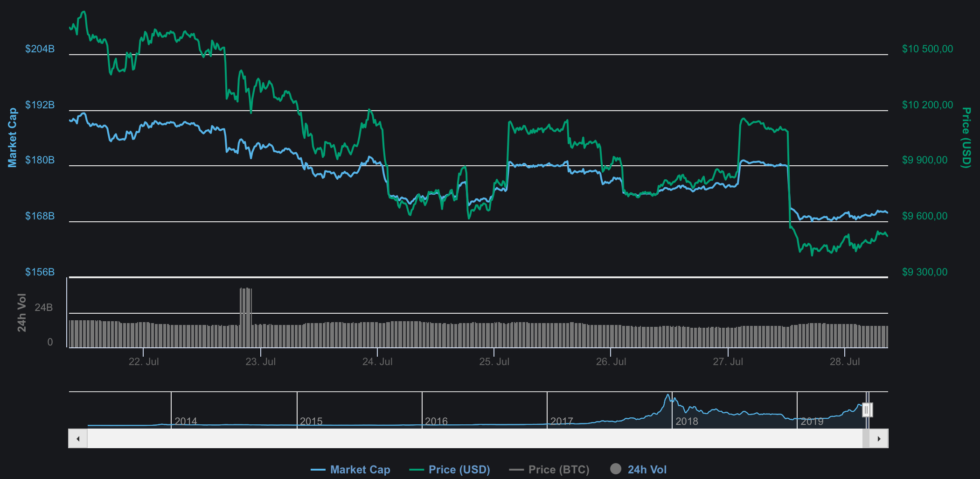Click the empty horizontal scrollbar track
The height and width of the screenshot is (479, 980).
pyautogui.click(x=466, y=439)
